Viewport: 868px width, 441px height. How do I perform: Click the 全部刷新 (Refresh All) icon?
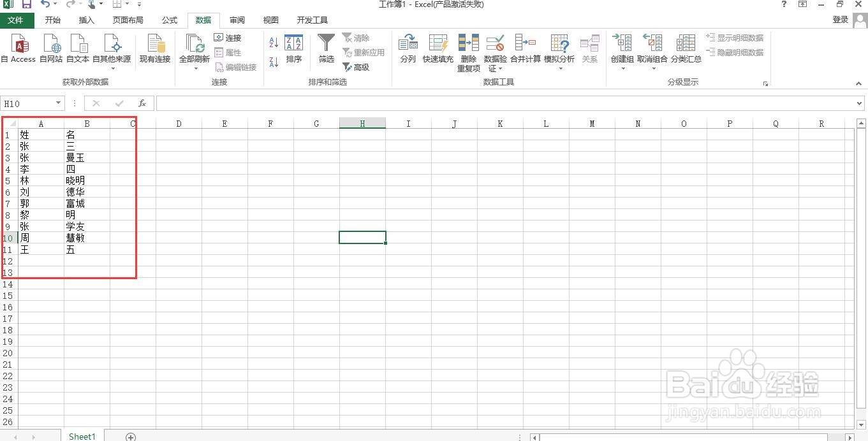(195, 50)
